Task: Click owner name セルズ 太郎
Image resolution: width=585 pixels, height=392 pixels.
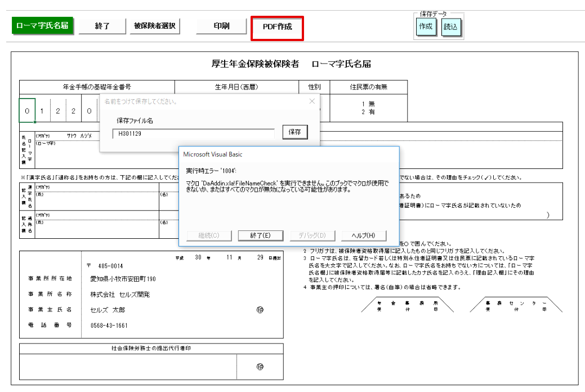Action: click(108, 310)
